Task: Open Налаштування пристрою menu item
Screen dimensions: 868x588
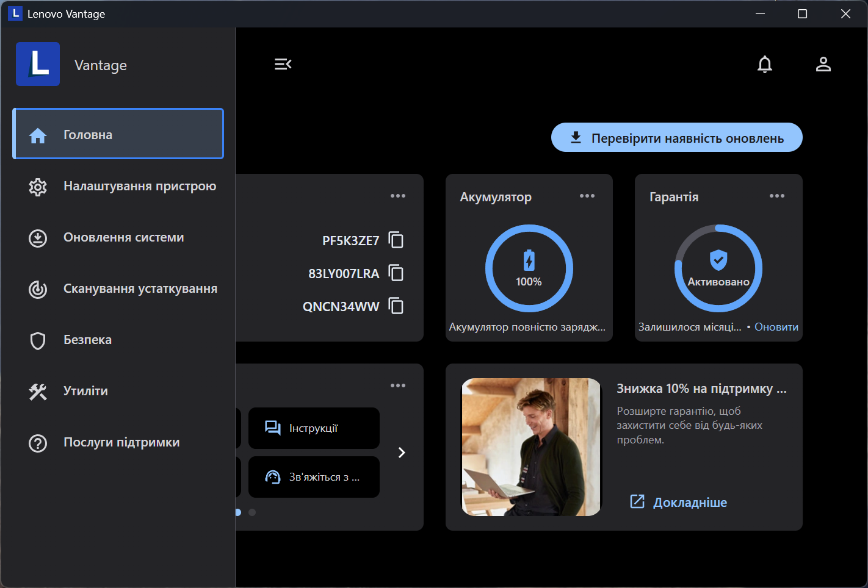Action: (118, 186)
